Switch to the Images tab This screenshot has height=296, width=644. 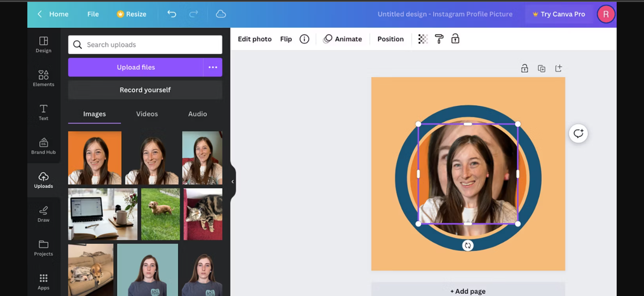(x=95, y=114)
